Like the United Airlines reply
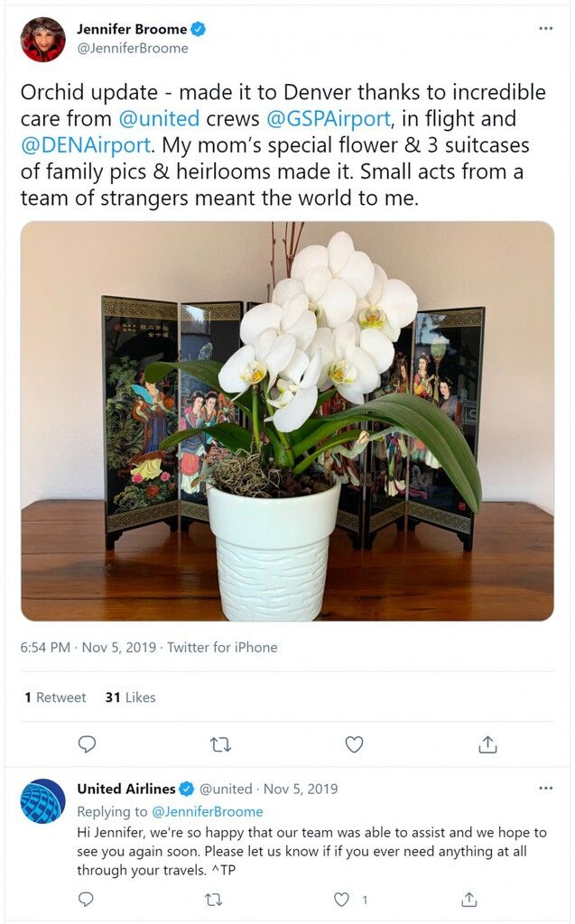Screen dimensions: 575x924 (341, 900)
